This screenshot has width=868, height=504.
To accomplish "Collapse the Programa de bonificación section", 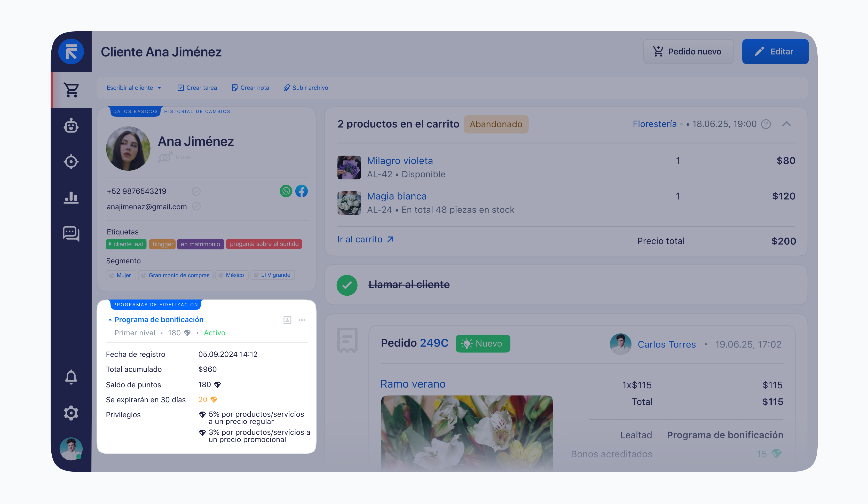I will [x=110, y=320].
